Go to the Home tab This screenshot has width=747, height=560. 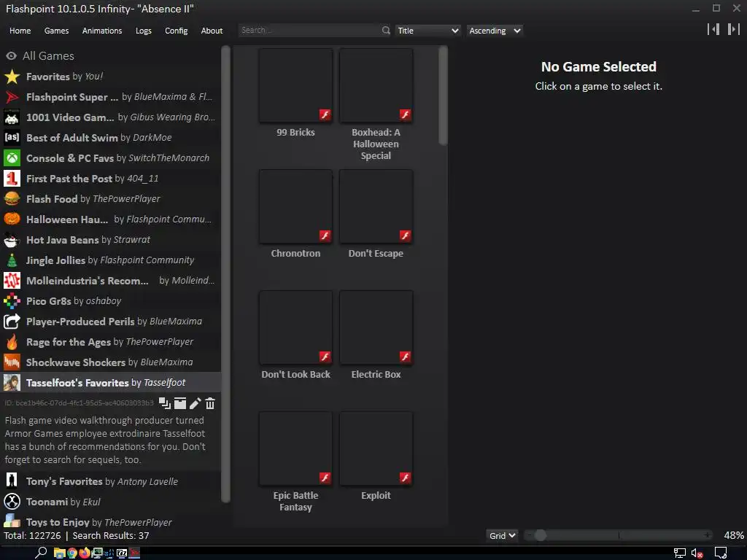(x=20, y=31)
